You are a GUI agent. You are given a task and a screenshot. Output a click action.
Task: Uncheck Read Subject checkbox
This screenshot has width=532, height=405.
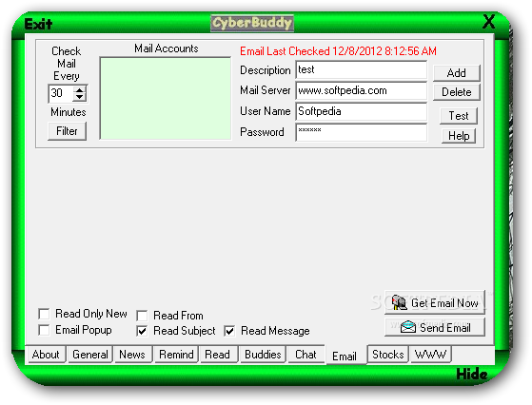point(142,331)
